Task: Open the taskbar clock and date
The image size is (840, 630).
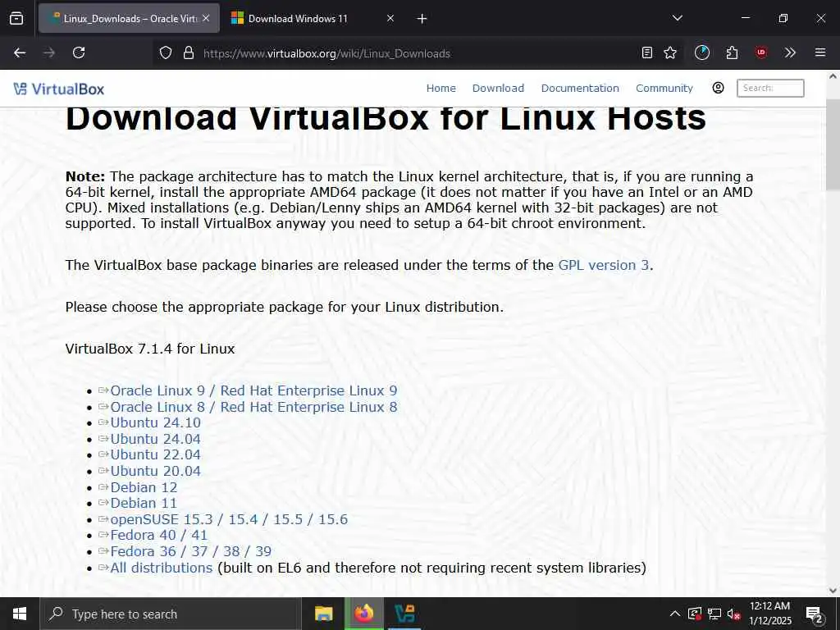Action: (x=769, y=614)
